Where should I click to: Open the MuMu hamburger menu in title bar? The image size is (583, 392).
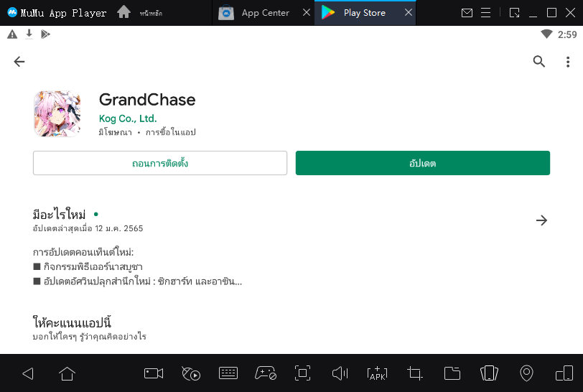(487, 13)
